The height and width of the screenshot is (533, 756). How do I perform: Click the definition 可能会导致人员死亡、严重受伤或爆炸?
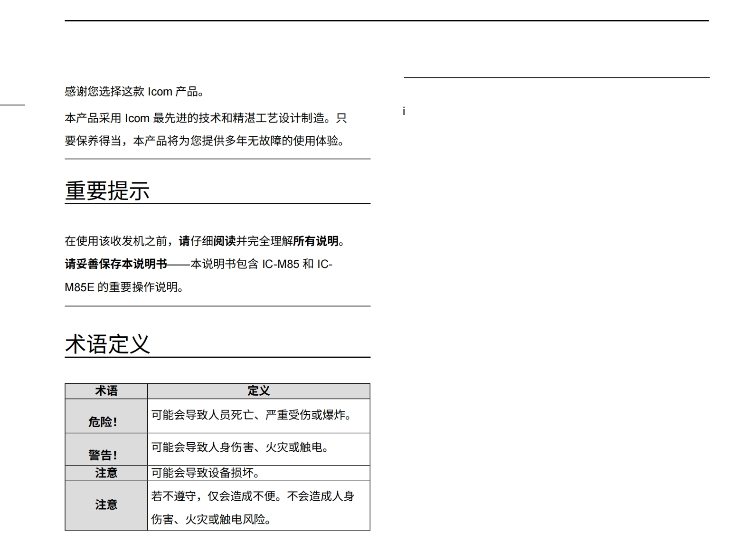pyautogui.click(x=253, y=415)
